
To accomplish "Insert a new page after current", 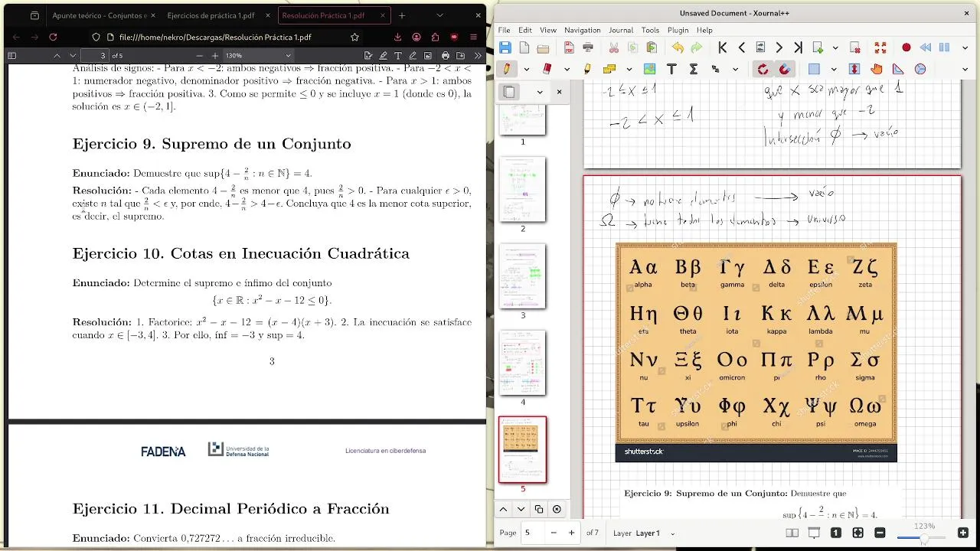I will [818, 47].
